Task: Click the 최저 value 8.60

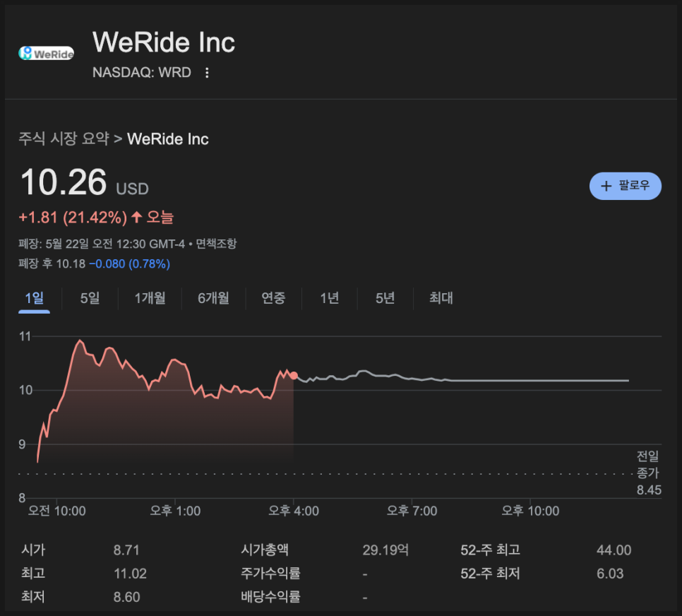Action: 126,598
